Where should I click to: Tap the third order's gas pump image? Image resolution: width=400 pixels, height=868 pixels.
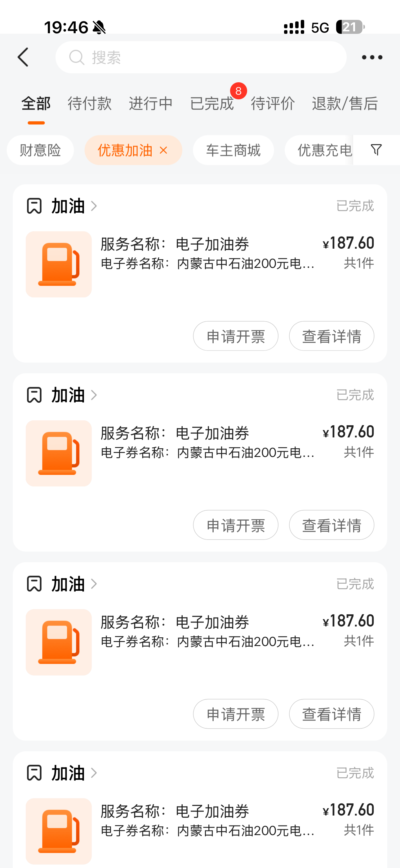pos(59,642)
